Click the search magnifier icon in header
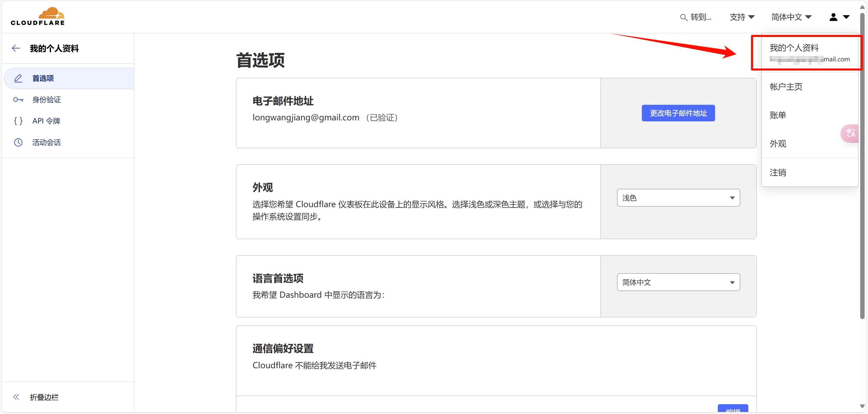868x414 pixels. click(684, 17)
